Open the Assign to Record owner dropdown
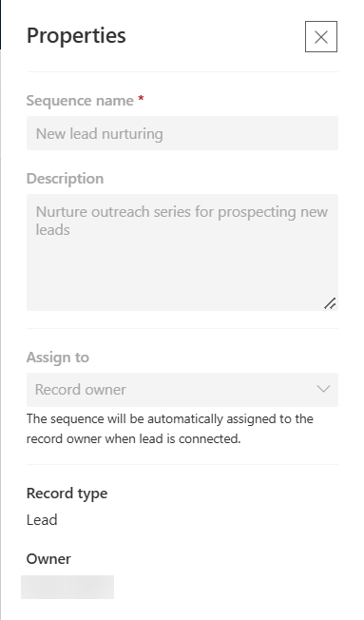Viewport: 364px width, 620px height. click(x=182, y=390)
